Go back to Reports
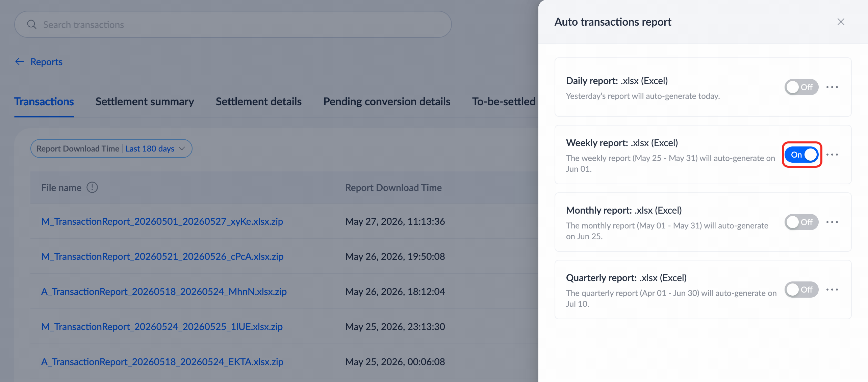This screenshot has width=868, height=382. [46, 62]
